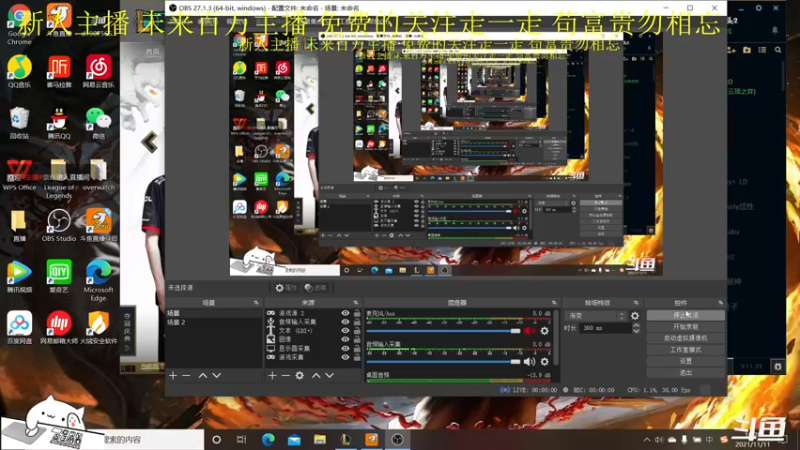800x450 pixels.
Task: Move scene up in Scenes panel
Action: click(203, 376)
